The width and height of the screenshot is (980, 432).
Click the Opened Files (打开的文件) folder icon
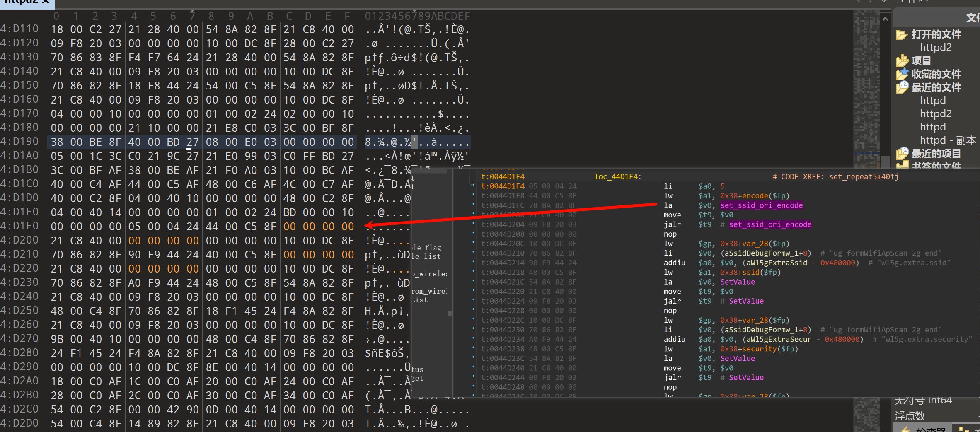[x=902, y=34]
